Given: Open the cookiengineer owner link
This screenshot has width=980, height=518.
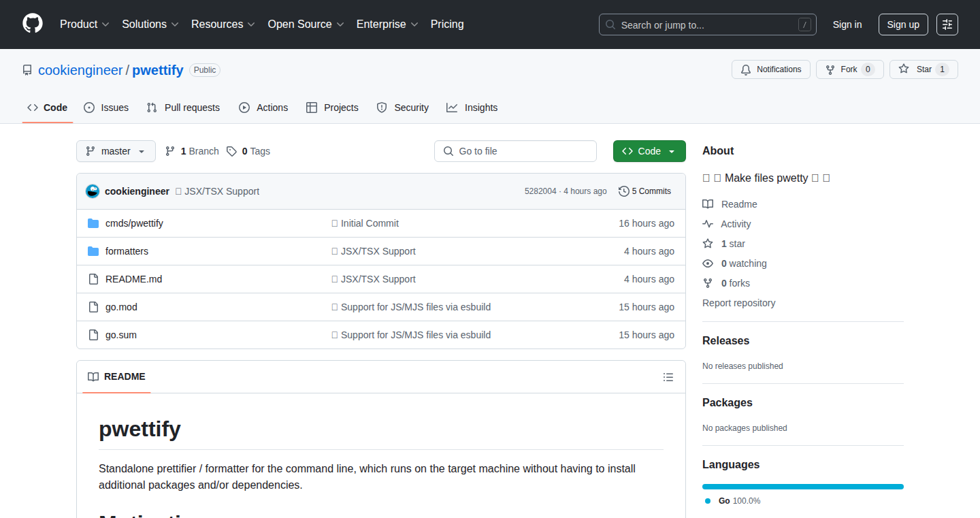Looking at the screenshot, I should 80,70.
